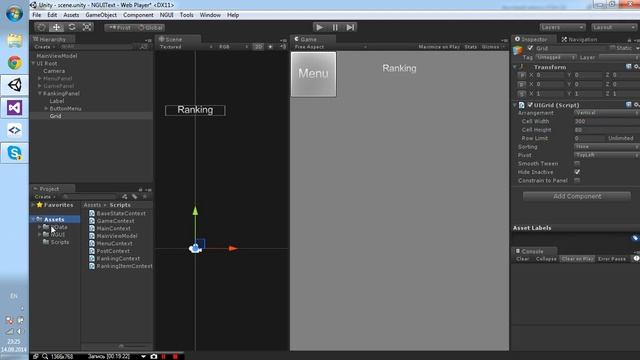The width and height of the screenshot is (640, 360).
Task: Toggle the Grid object active checkbox
Action: [530, 48]
